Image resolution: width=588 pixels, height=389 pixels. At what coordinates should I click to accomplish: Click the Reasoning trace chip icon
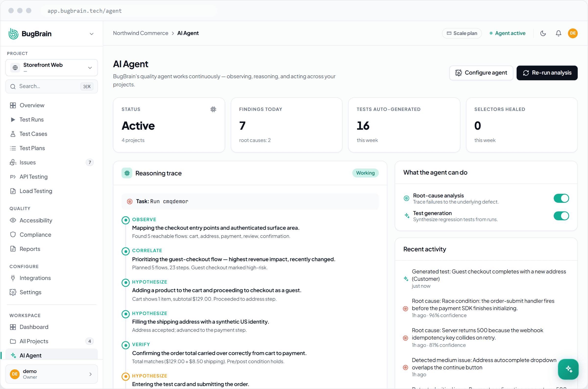[x=127, y=173]
